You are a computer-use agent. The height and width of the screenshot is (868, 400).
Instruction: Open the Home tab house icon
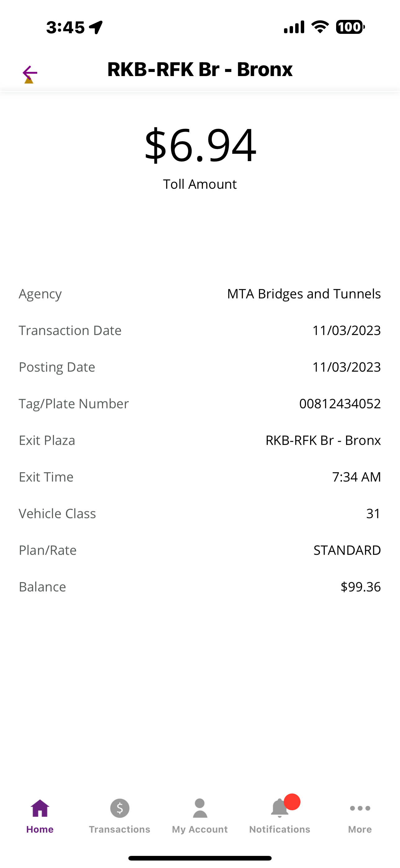pyautogui.click(x=40, y=808)
